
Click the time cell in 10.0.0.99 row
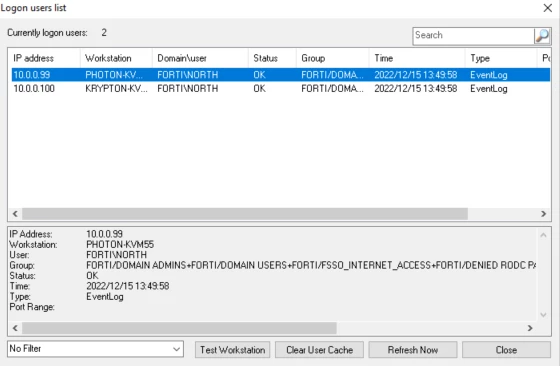pos(415,75)
